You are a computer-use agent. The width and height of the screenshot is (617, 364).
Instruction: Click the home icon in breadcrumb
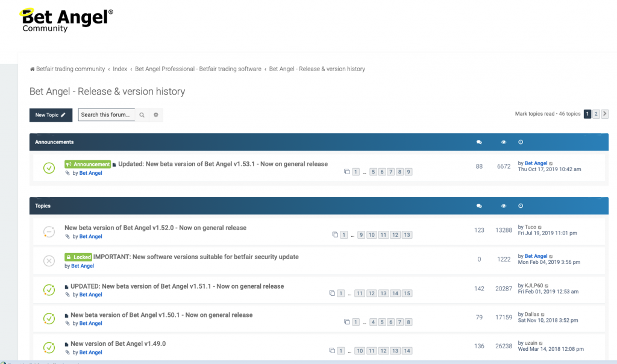[x=33, y=69]
